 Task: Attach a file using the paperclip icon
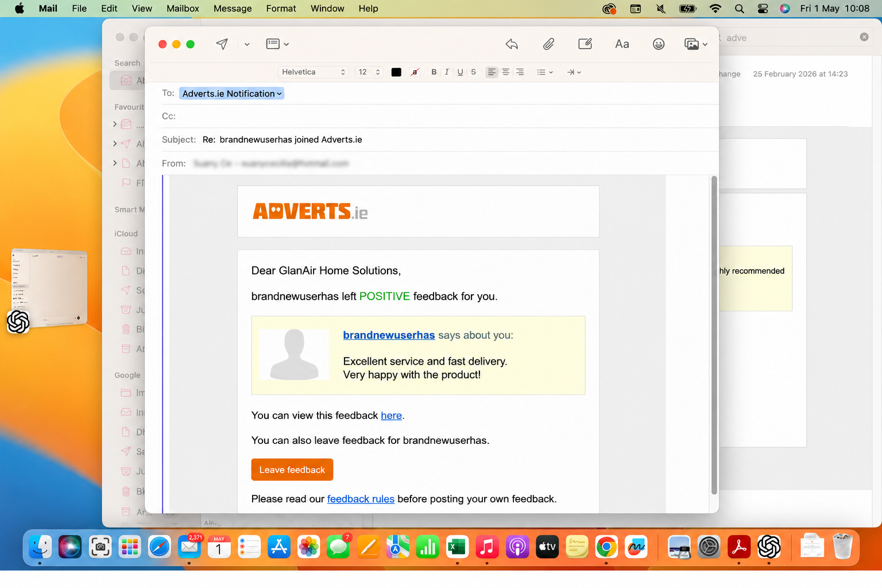point(548,44)
